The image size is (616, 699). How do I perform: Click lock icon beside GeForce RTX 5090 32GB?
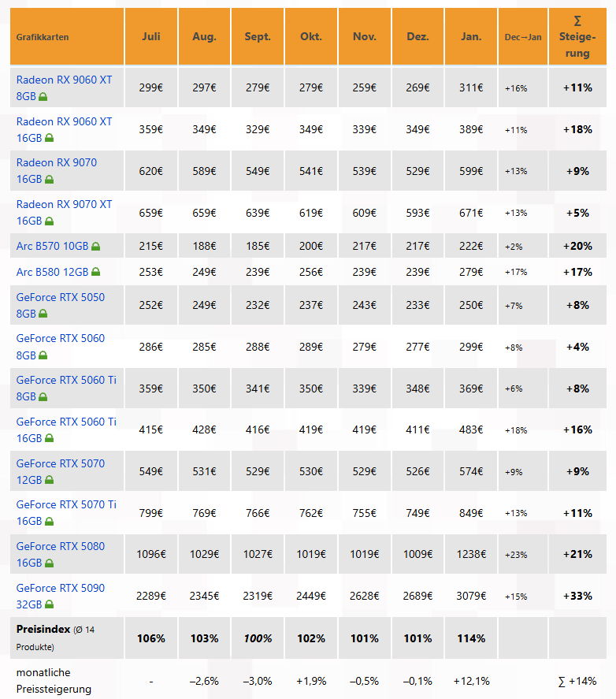[x=49, y=604]
